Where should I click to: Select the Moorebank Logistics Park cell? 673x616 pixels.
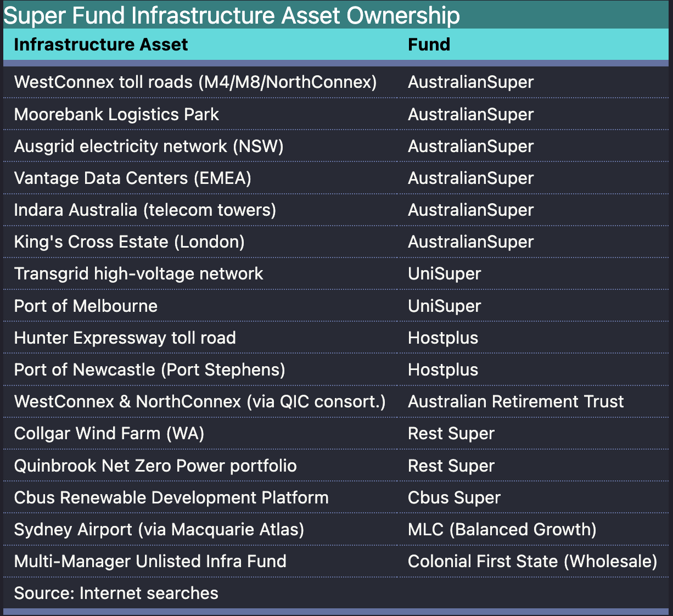pyautogui.click(x=116, y=114)
